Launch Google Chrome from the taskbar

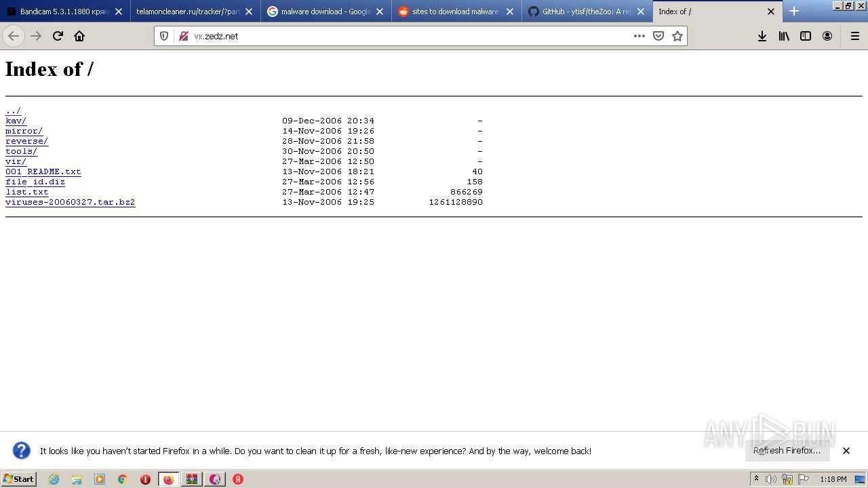tap(122, 479)
